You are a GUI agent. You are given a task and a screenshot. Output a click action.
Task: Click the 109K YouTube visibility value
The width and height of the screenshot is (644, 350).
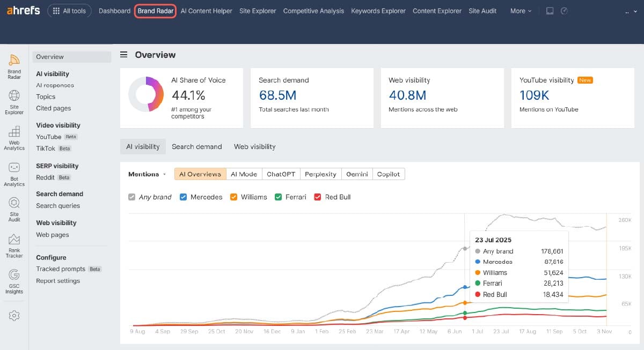[x=535, y=95]
